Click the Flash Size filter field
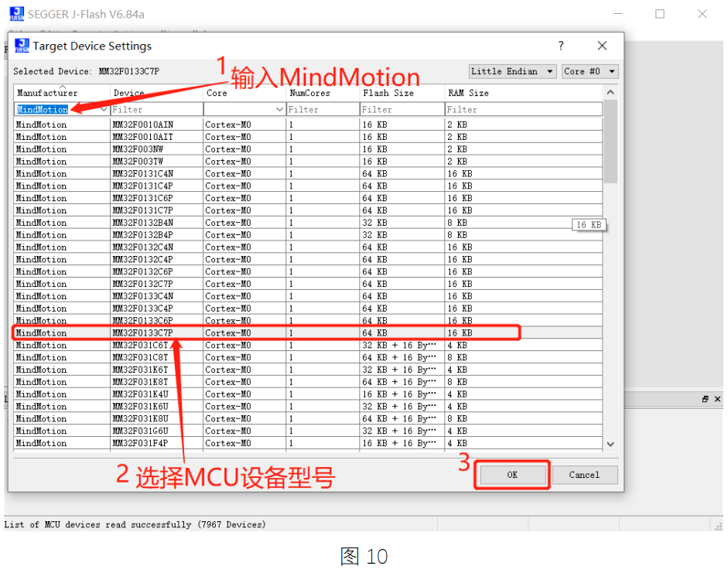The height and width of the screenshot is (573, 728). (x=402, y=110)
